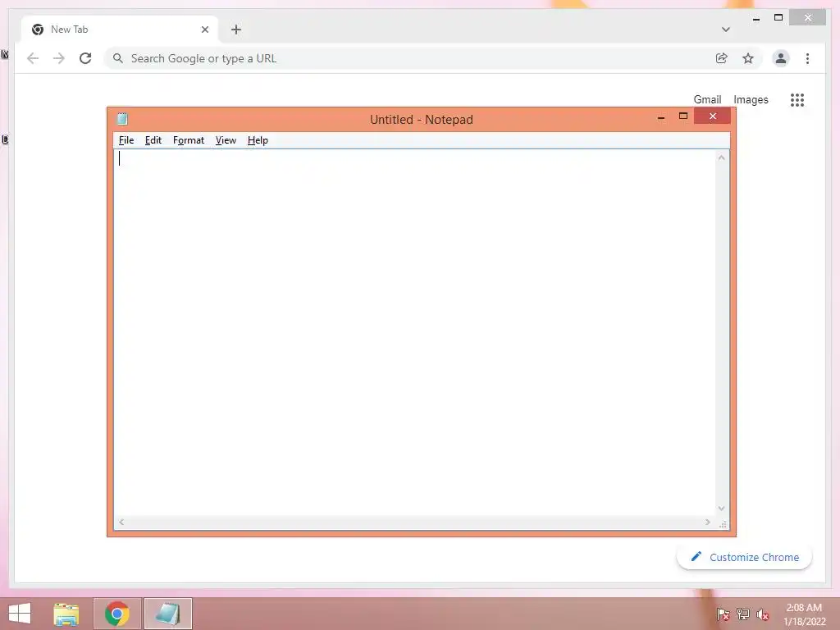Open a new Chrome tab with plus button
This screenshot has width=840, height=630.
(236, 30)
